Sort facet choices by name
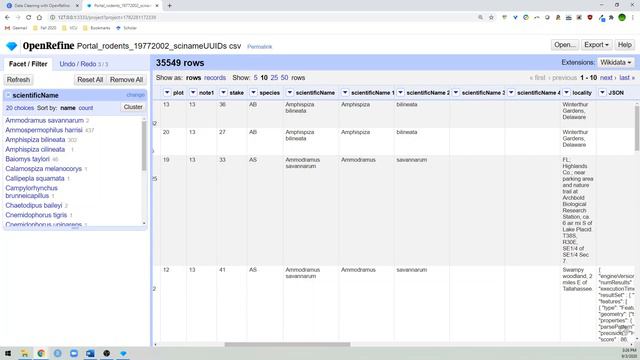Image resolution: width=640 pixels, height=360 pixels. click(68, 108)
